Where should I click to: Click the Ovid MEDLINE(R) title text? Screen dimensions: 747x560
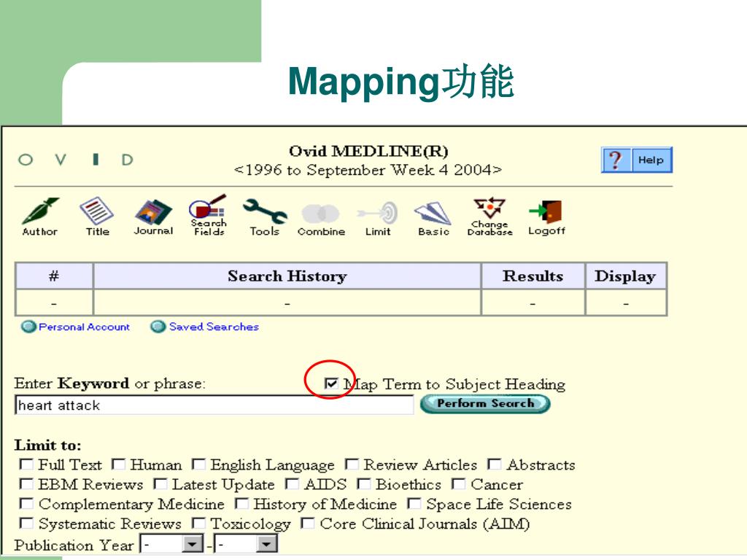coord(368,151)
